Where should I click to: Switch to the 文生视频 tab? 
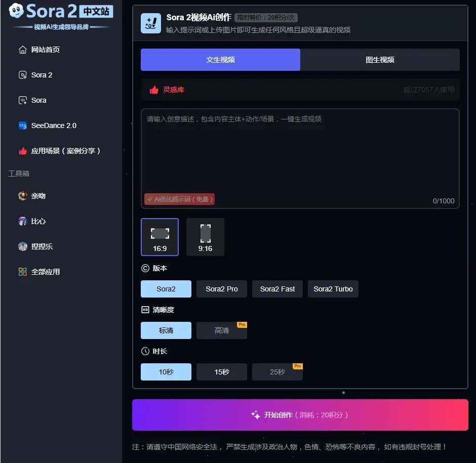[x=220, y=60]
